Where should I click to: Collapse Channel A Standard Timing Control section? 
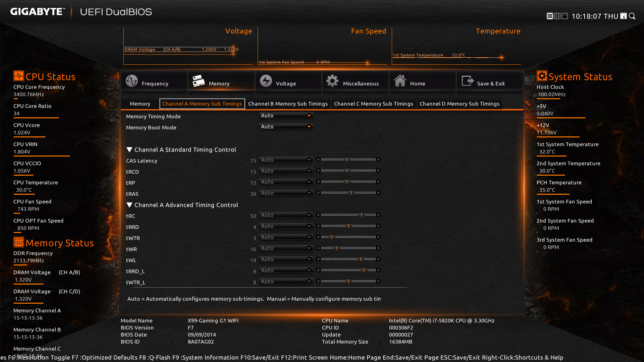pyautogui.click(x=129, y=150)
